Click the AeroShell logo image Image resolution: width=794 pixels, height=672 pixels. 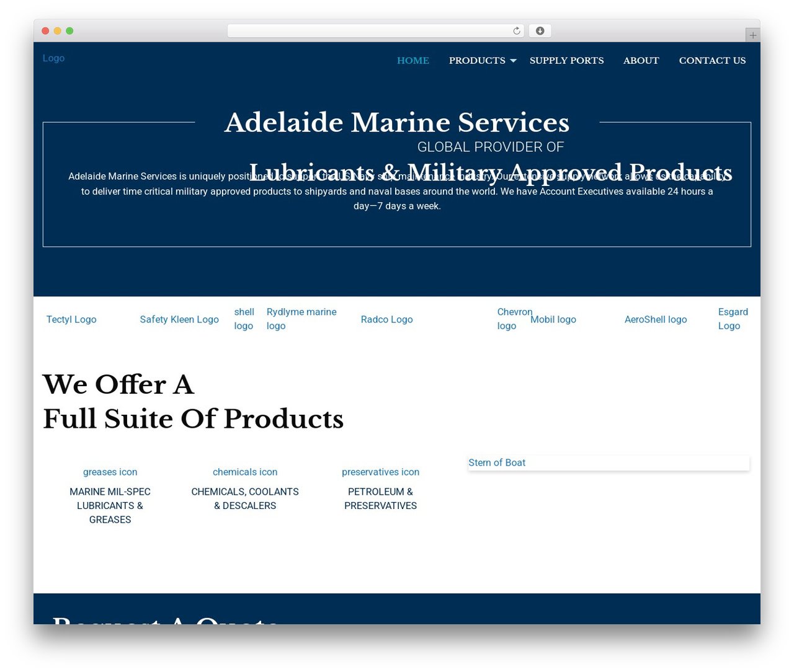[656, 319]
